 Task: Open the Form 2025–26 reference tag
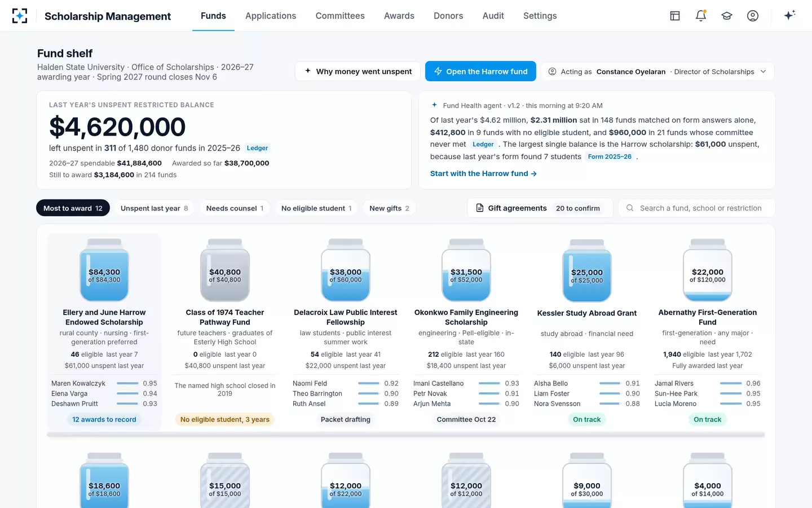click(x=610, y=156)
